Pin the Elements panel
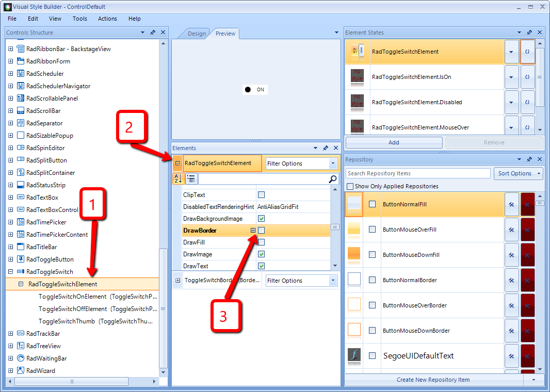550x392 pixels. pos(326,148)
